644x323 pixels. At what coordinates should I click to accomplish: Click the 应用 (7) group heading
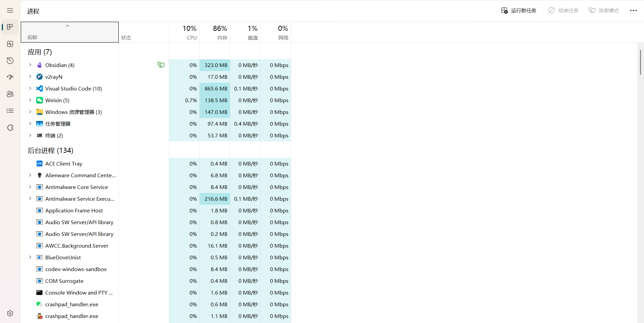pyautogui.click(x=40, y=52)
